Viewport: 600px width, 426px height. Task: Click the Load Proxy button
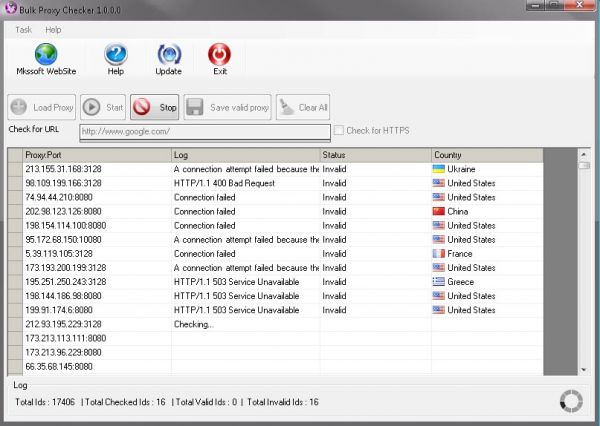pyautogui.click(x=42, y=107)
